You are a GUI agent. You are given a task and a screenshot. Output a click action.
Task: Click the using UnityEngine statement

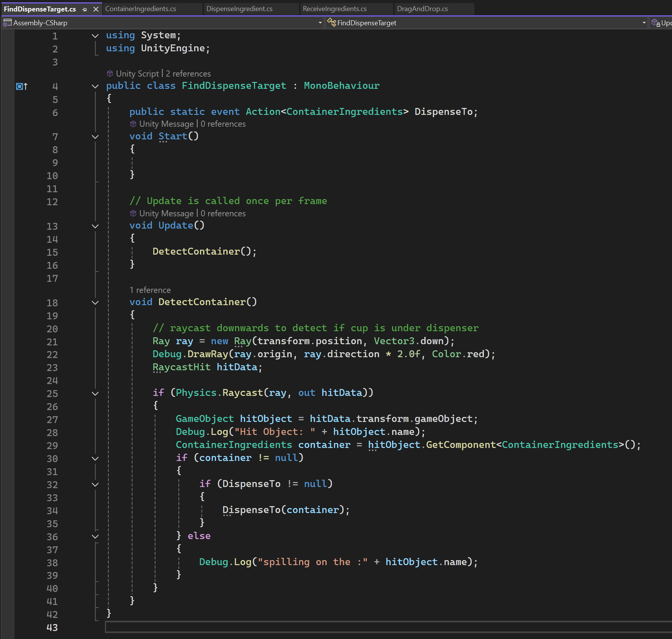158,48
